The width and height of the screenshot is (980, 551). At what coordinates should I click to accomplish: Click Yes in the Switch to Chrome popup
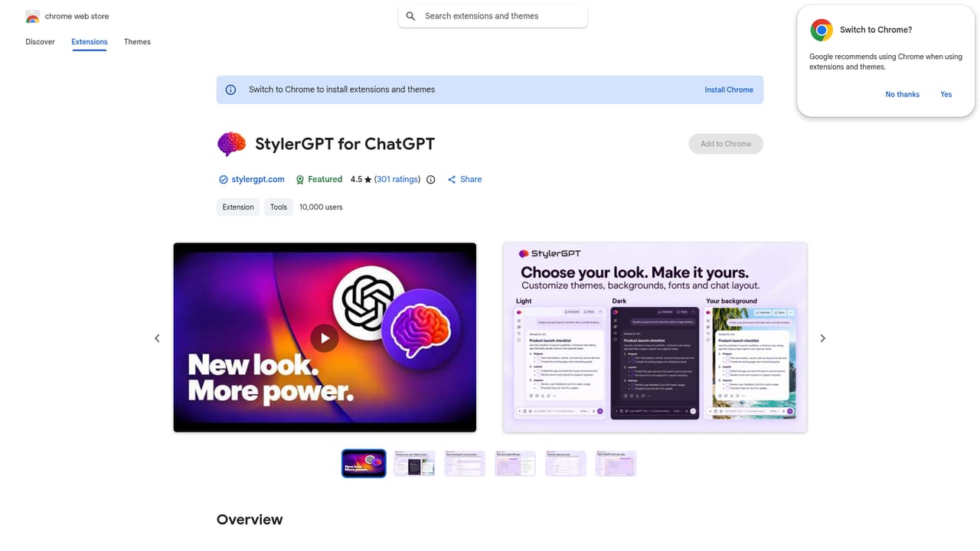(x=946, y=94)
